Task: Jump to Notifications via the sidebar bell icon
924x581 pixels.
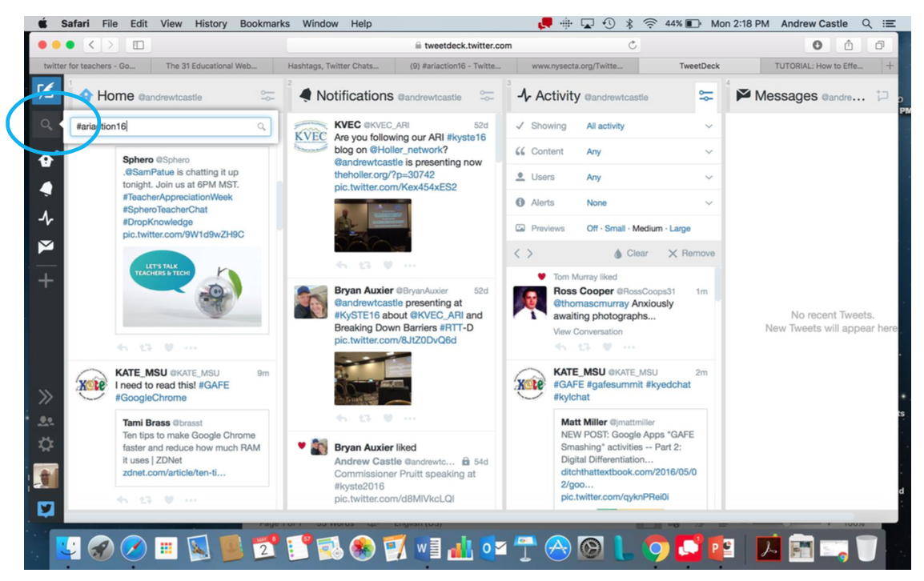Action: tap(46, 189)
